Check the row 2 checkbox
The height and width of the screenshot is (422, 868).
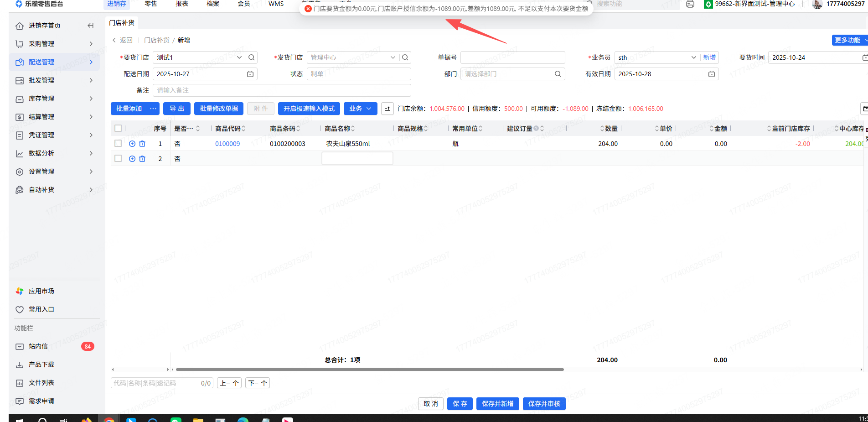pyautogui.click(x=118, y=159)
